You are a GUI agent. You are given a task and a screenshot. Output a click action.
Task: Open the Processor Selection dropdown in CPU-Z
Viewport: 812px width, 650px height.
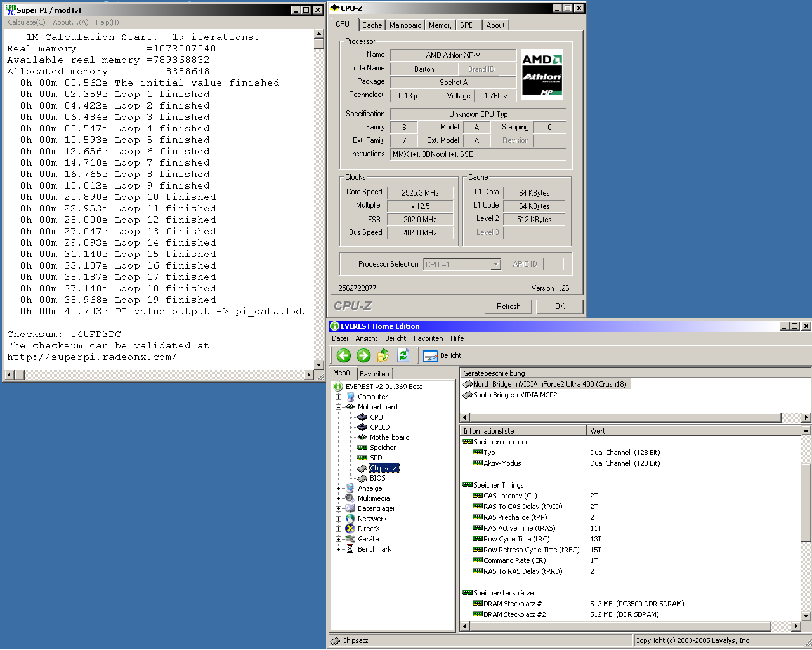[x=496, y=264]
